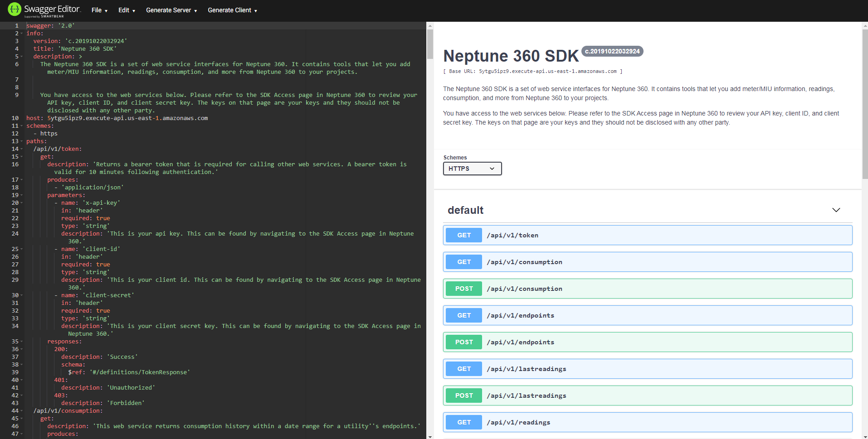Fold the description block at line 5
The height and width of the screenshot is (439, 868).
pyautogui.click(x=21, y=57)
